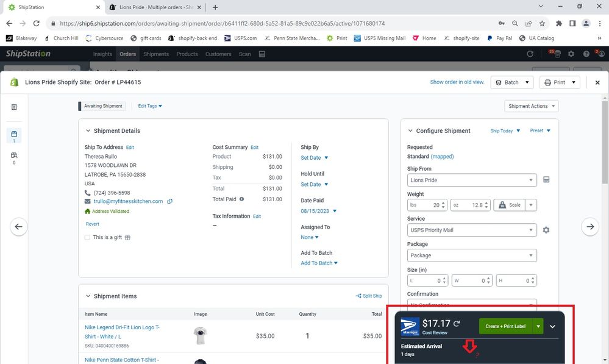
Task: Go to the previous order arrow
Action: point(18,226)
